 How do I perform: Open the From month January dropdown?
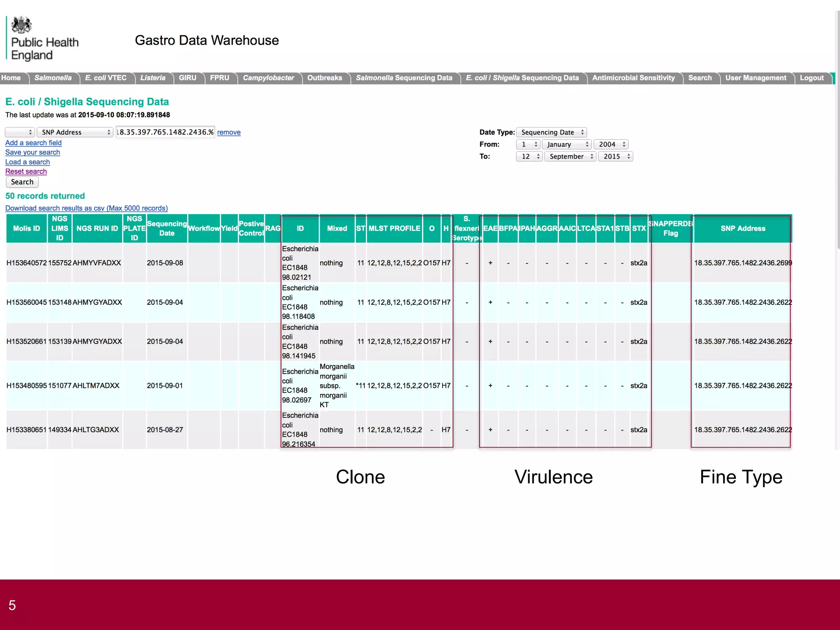pyautogui.click(x=567, y=144)
